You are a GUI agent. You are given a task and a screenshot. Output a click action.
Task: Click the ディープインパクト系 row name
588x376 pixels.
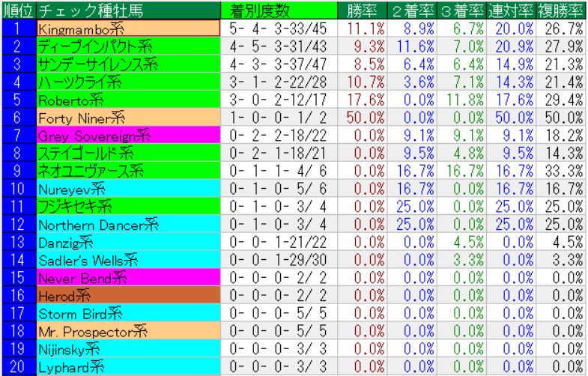(x=128, y=46)
